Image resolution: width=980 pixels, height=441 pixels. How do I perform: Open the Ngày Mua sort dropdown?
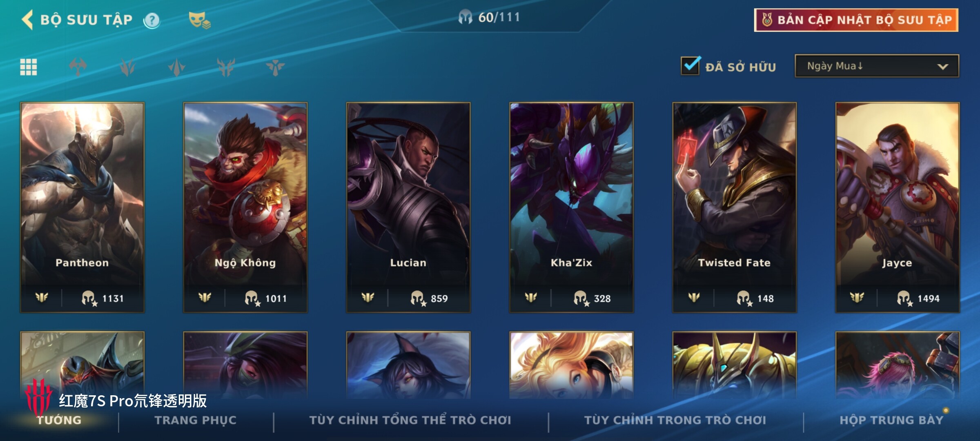pos(877,66)
